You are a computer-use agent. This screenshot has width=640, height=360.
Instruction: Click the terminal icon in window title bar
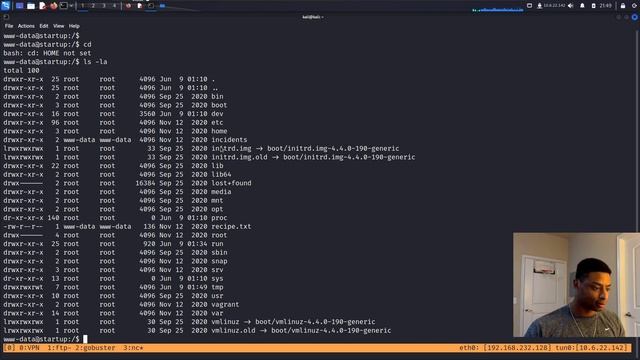point(6,17)
